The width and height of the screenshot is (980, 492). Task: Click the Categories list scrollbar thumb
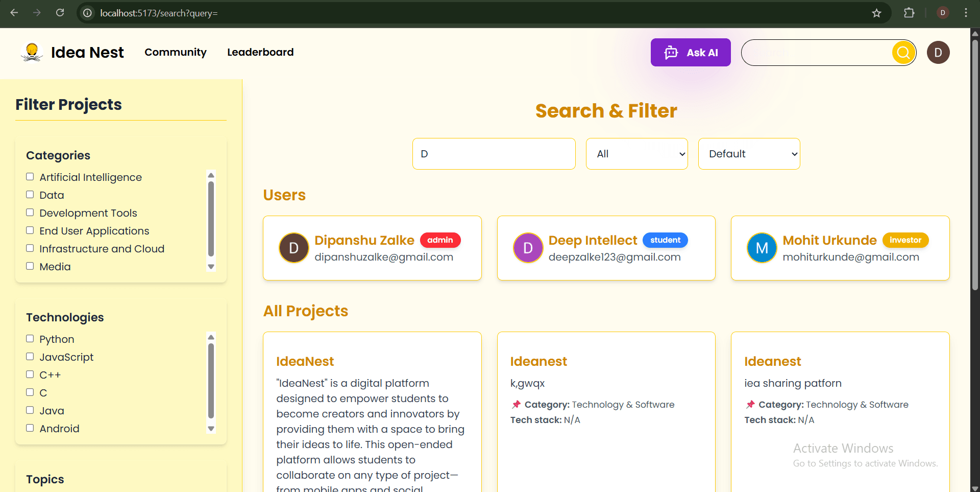click(x=211, y=218)
